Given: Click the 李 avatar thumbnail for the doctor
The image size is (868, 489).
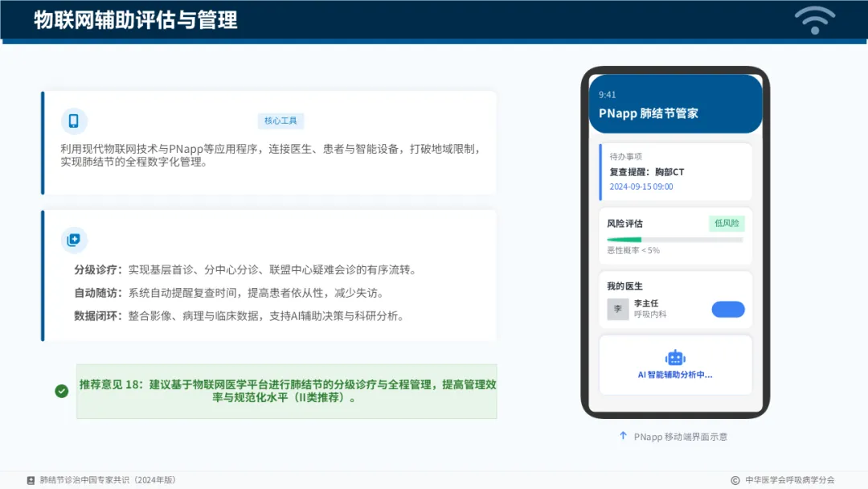Looking at the screenshot, I should [x=618, y=309].
